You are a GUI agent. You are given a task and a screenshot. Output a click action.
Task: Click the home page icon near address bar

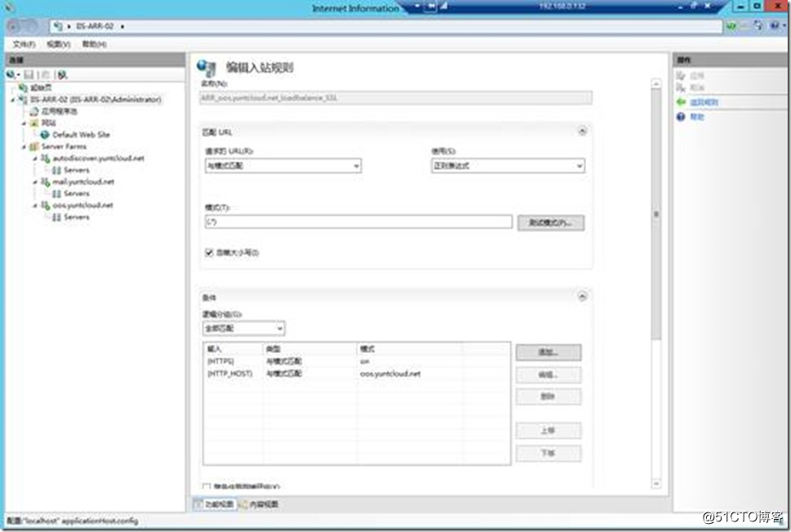tap(758, 25)
